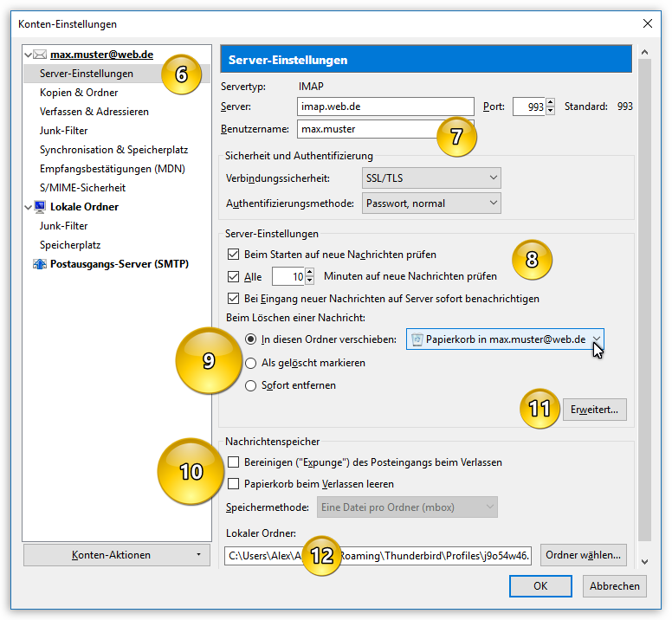The width and height of the screenshot is (672, 620).
Task: Open the Authentifizierungsmethode dropdown
Action: click(431, 203)
